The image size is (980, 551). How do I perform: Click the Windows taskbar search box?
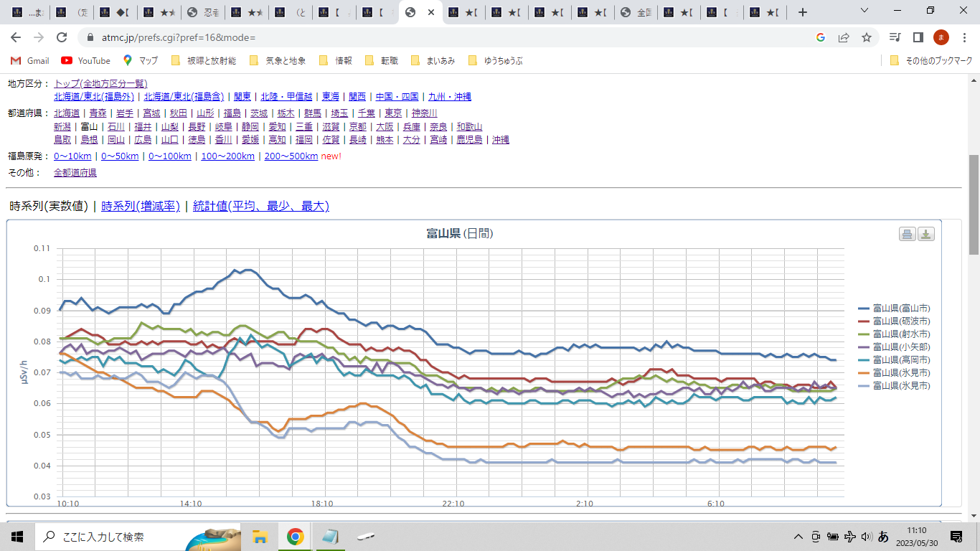point(136,536)
